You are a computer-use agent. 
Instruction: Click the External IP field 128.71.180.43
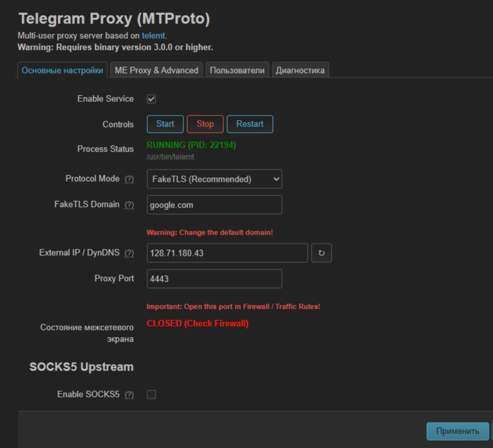[227, 253]
